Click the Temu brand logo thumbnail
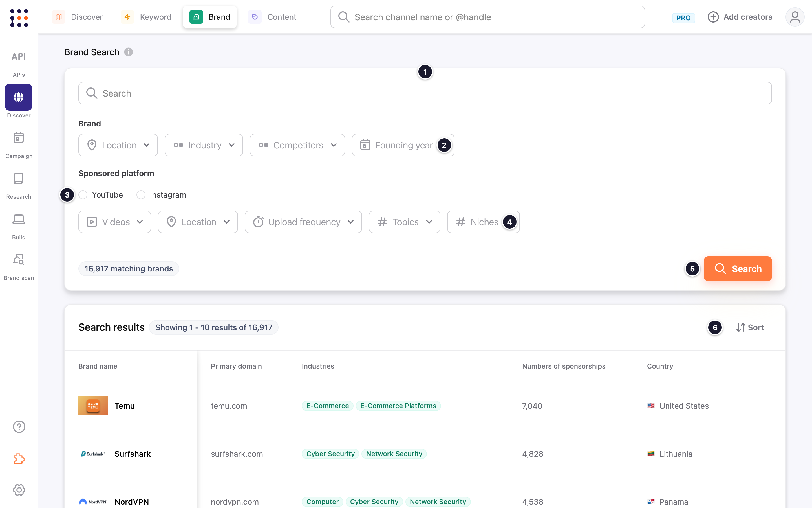 pos(93,406)
